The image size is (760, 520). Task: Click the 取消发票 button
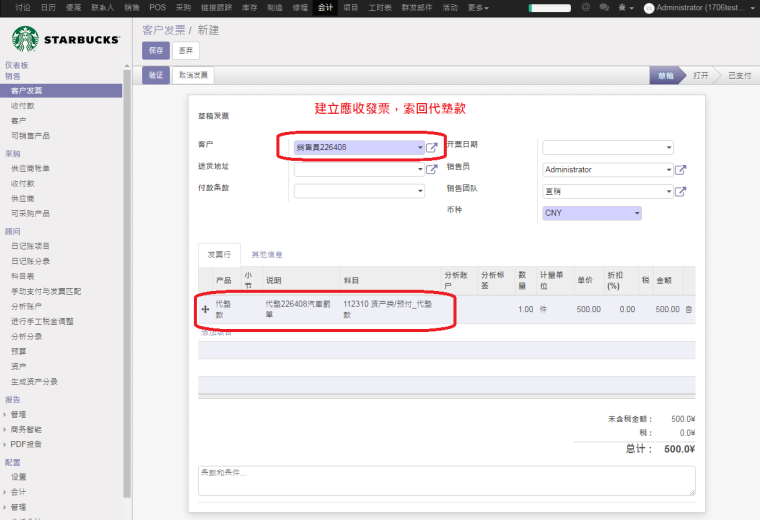coord(193,75)
